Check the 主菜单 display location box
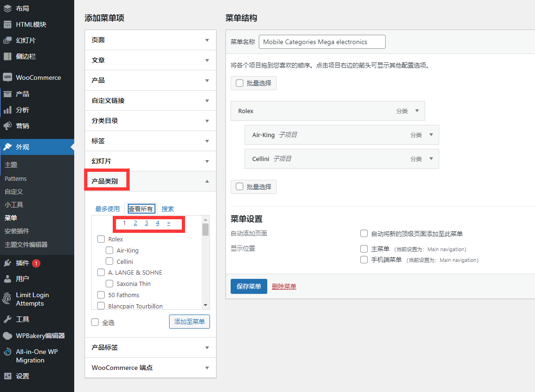 click(364, 249)
